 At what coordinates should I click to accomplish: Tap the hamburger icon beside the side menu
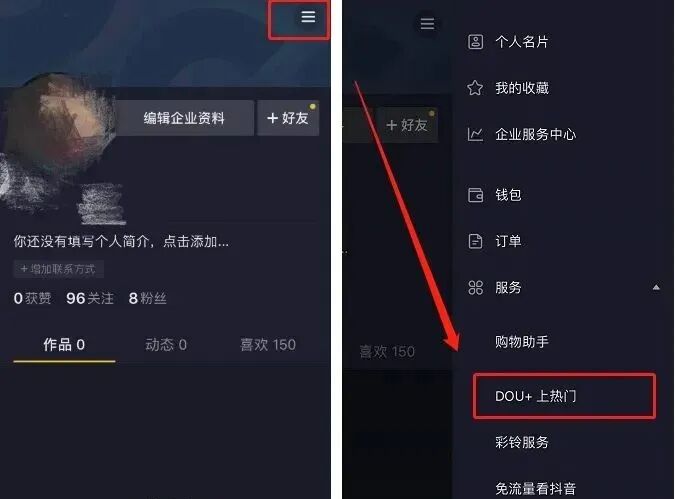427,24
